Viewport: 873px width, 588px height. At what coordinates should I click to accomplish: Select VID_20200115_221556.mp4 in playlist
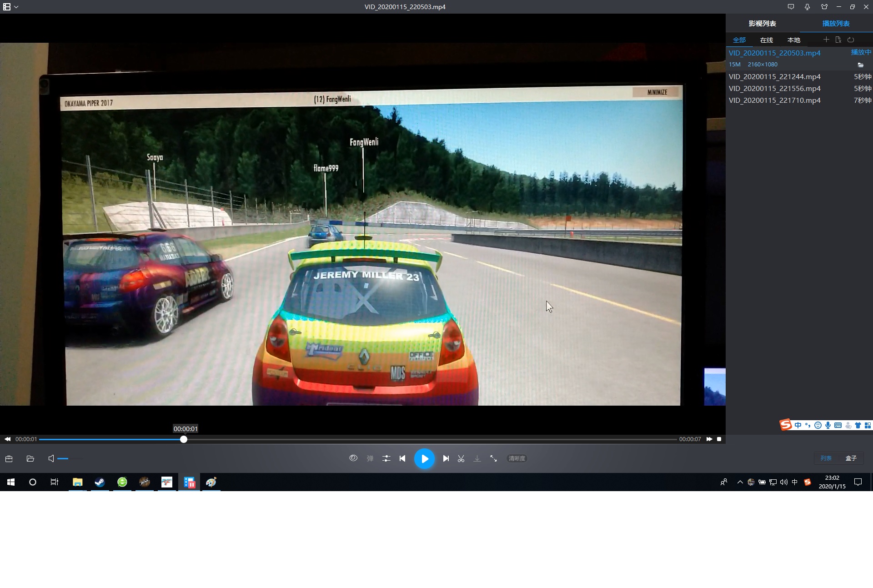pyautogui.click(x=799, y=88)
